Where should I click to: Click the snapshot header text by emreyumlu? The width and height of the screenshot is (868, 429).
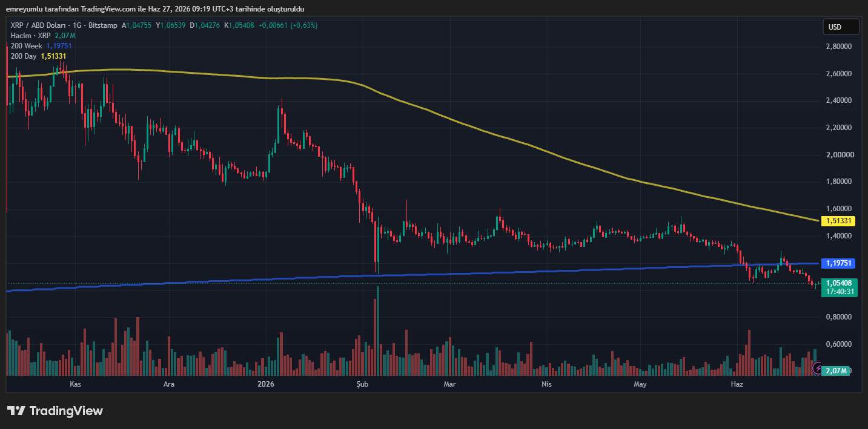pyautogui.click(x=155, y=9)
